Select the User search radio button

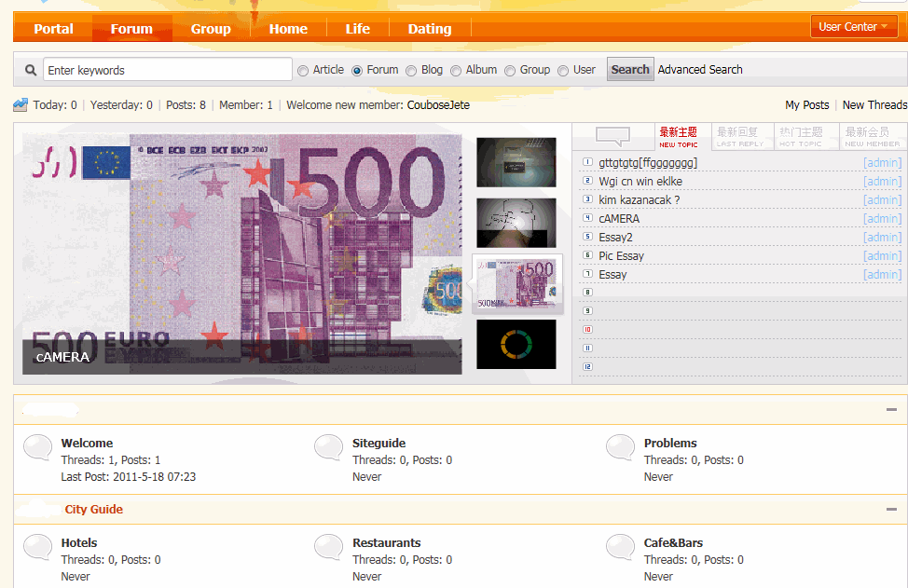click(x=563, y=71)
